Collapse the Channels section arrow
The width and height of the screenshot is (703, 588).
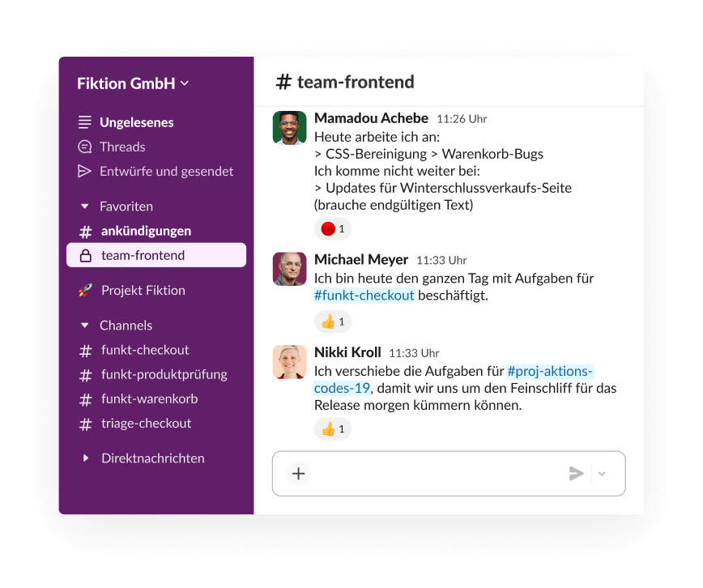pos(85,325)
